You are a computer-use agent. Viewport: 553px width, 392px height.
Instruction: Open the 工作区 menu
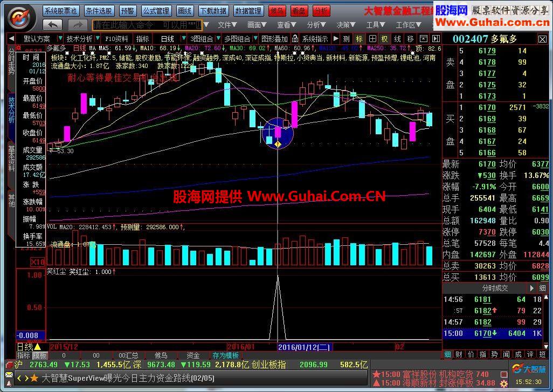click(x=409, y=25)
